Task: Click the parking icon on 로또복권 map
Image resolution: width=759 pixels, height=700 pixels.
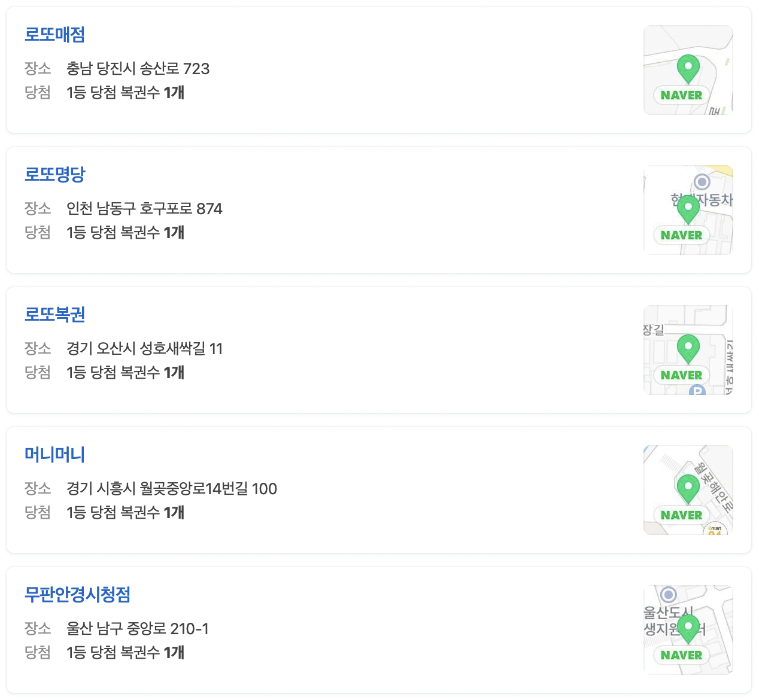Action: click(696, 391)
